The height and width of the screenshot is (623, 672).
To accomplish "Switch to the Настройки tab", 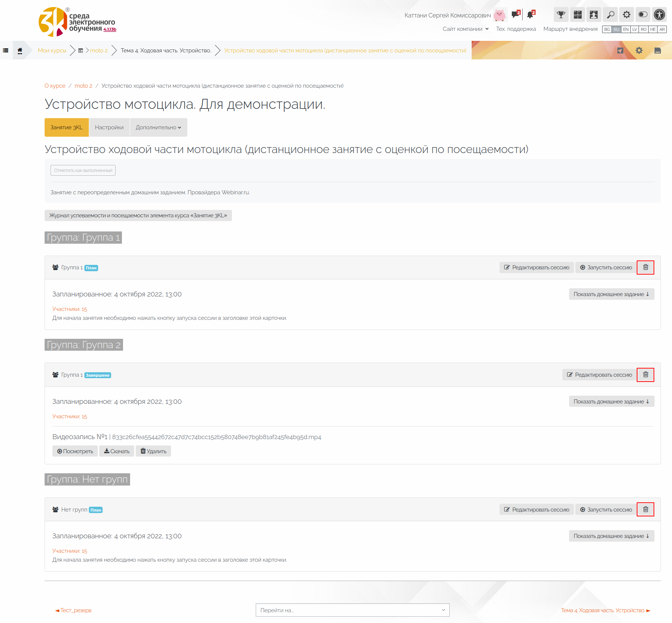I will coord(109,127).
